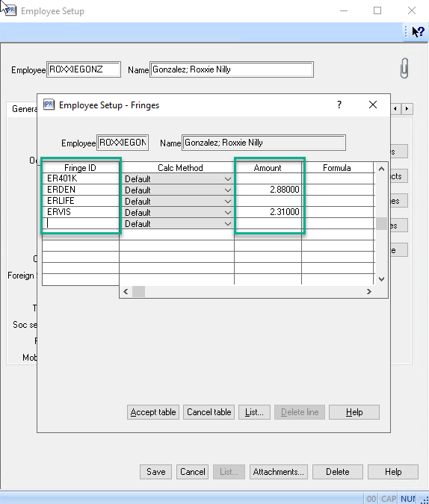Screen dimensions: 429x504
Task: Select the ERDEN Amount cell
Action: click(268, 190)
